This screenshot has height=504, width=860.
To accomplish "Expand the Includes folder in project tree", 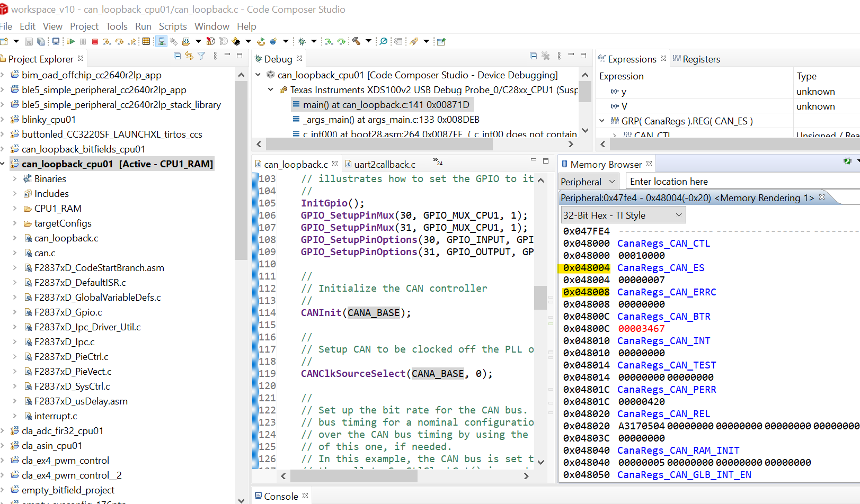I will click(x=15, y=194).
